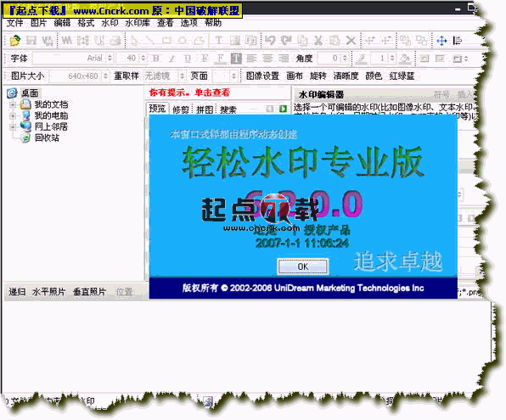Open the resample filter dropdown
506x420 pixels.
182,76
